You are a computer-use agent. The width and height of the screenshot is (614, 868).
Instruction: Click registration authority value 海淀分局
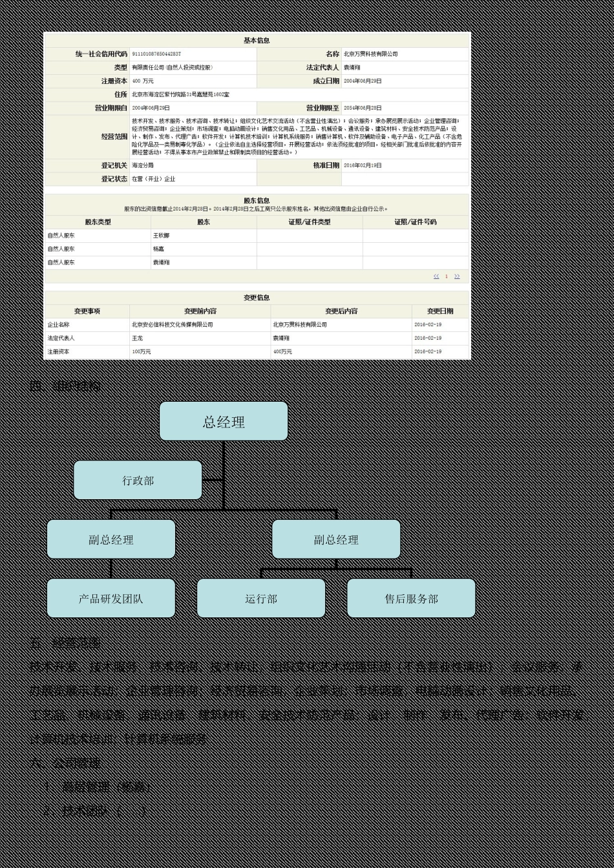(x=143, y=166)
